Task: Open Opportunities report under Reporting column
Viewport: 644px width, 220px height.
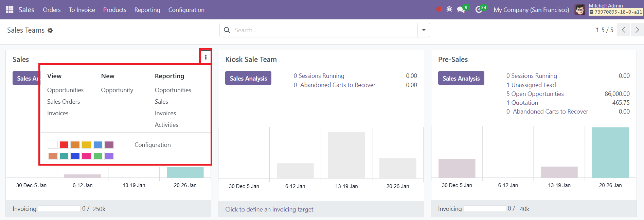Action: coord(173,90)
